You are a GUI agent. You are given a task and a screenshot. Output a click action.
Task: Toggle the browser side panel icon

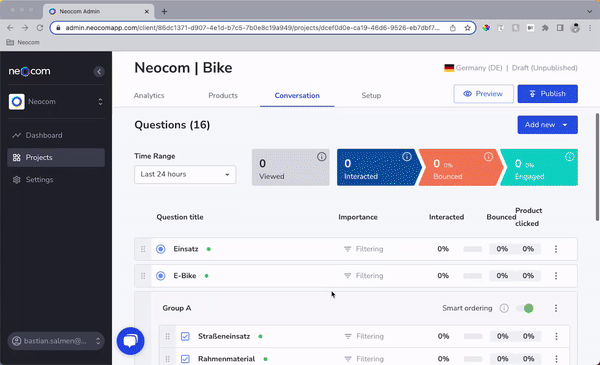(x=560, y=28)
